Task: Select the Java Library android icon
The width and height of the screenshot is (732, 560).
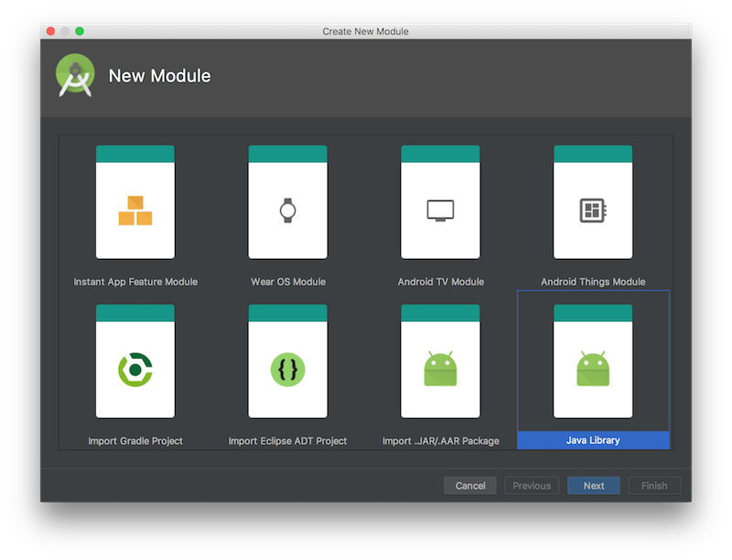Action: (x=593, y=369)
